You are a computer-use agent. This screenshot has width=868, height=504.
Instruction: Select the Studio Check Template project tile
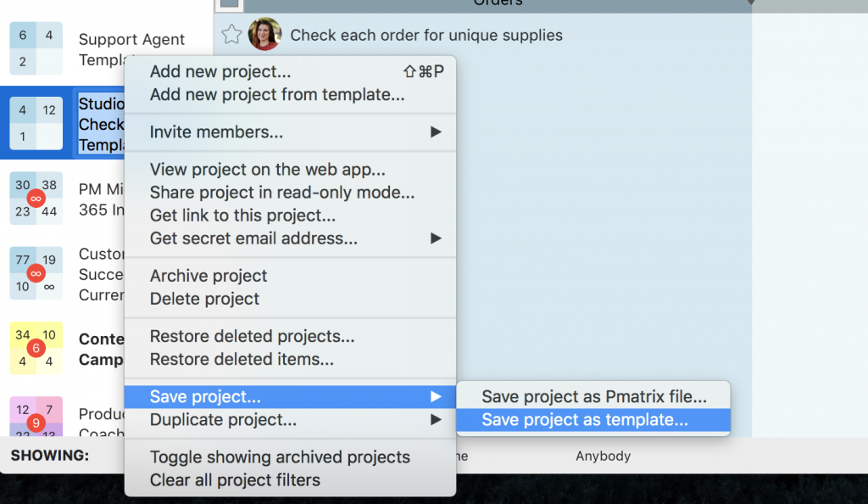[x=36, y=123]
